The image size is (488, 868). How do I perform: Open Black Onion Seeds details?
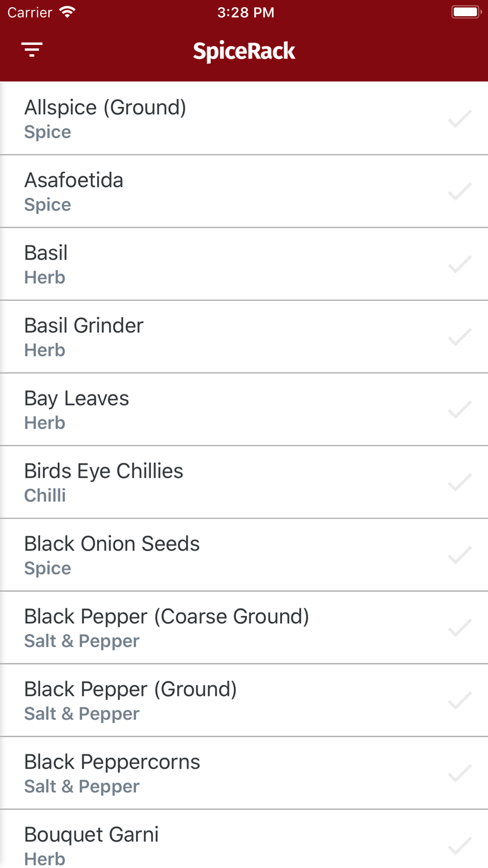click(x=244, y=555)
